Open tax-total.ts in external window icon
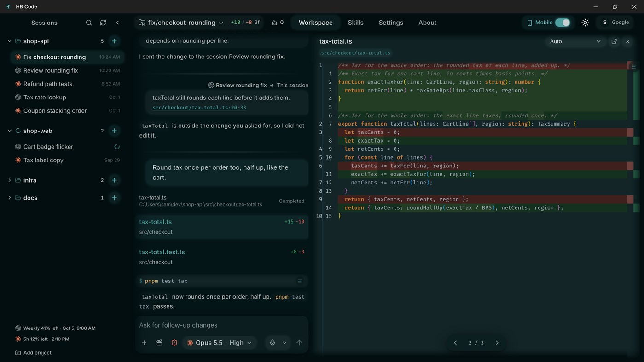This screenshot has width=644, height=362. (614, 41)
